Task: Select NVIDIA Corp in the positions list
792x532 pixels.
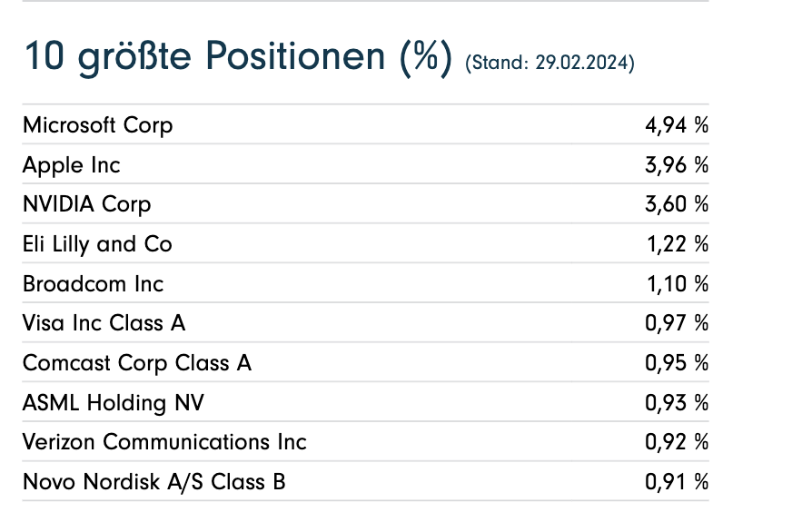Action: click(x=87, y=204)
